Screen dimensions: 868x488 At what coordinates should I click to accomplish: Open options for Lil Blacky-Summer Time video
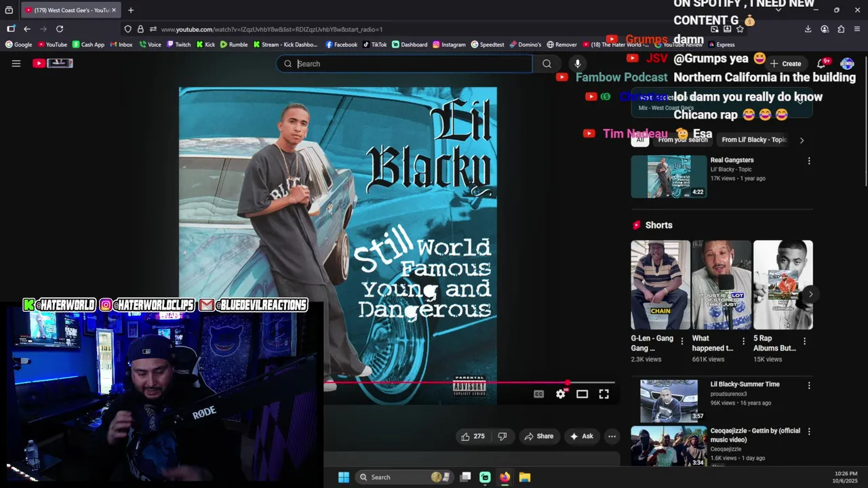point(808,386)
